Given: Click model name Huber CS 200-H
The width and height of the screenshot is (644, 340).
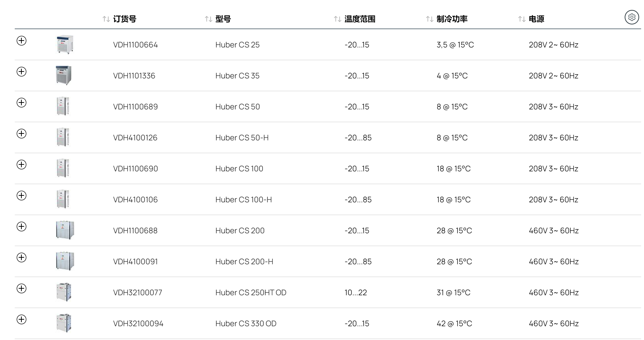Looking at the screenshot, I should 244,262.
